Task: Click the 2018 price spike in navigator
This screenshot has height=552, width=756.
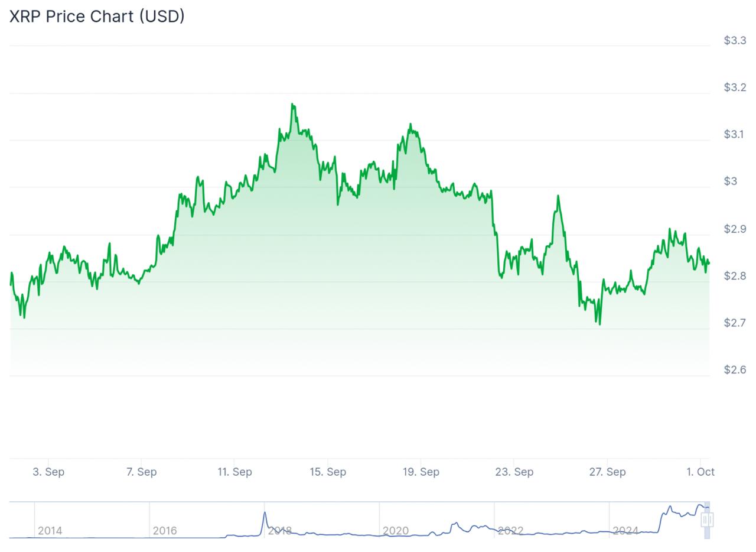Action: click(265, 514)
